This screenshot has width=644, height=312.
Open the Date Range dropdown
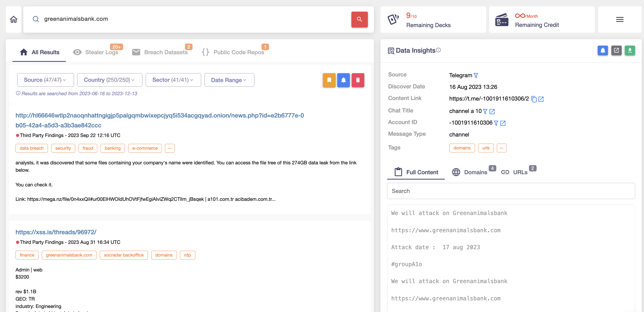[x=229, y=80]
